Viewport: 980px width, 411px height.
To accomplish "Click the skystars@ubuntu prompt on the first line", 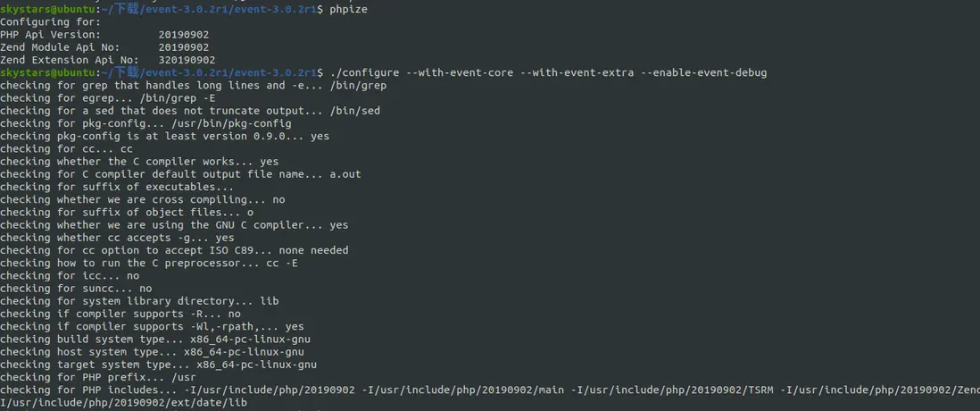I will click(47, 9).
